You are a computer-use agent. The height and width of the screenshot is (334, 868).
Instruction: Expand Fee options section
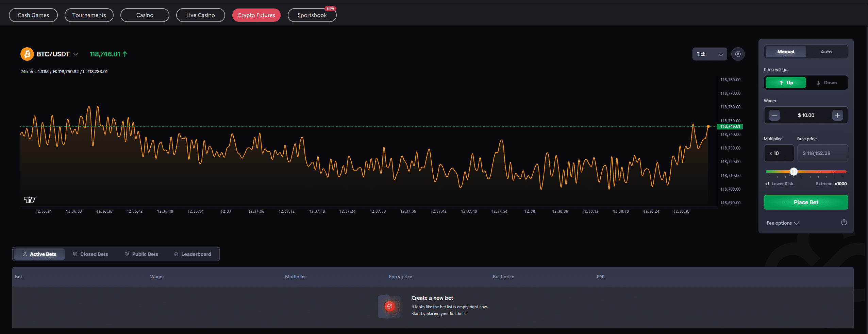pyautogui.click(x=782, y=223)
